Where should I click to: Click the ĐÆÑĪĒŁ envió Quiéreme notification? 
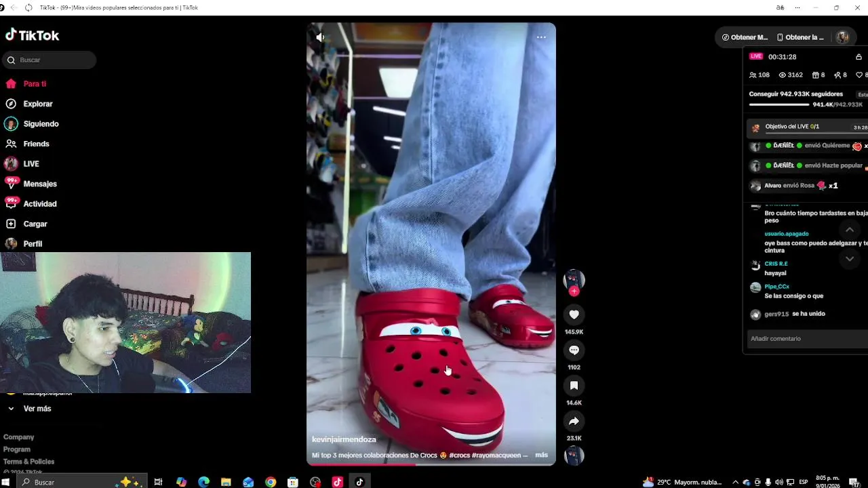tap(808, 146)
